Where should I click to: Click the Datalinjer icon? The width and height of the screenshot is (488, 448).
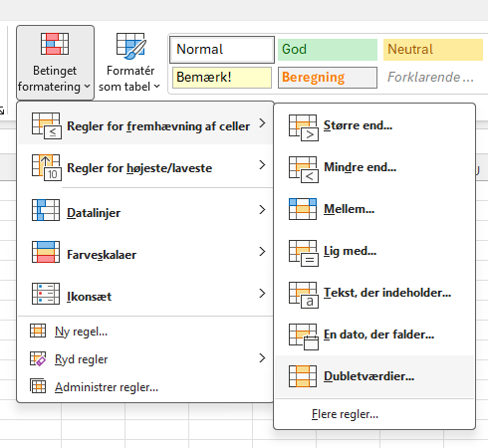tap(46, 210)
